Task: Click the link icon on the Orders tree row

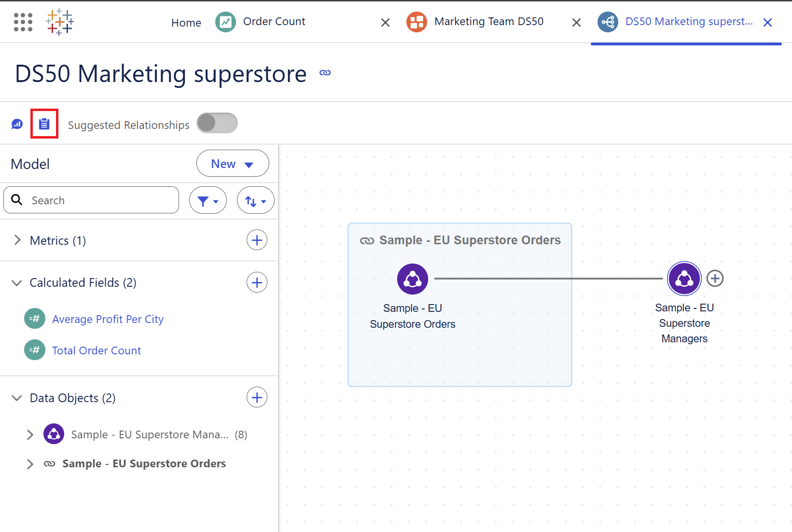Action: (50, 463)
